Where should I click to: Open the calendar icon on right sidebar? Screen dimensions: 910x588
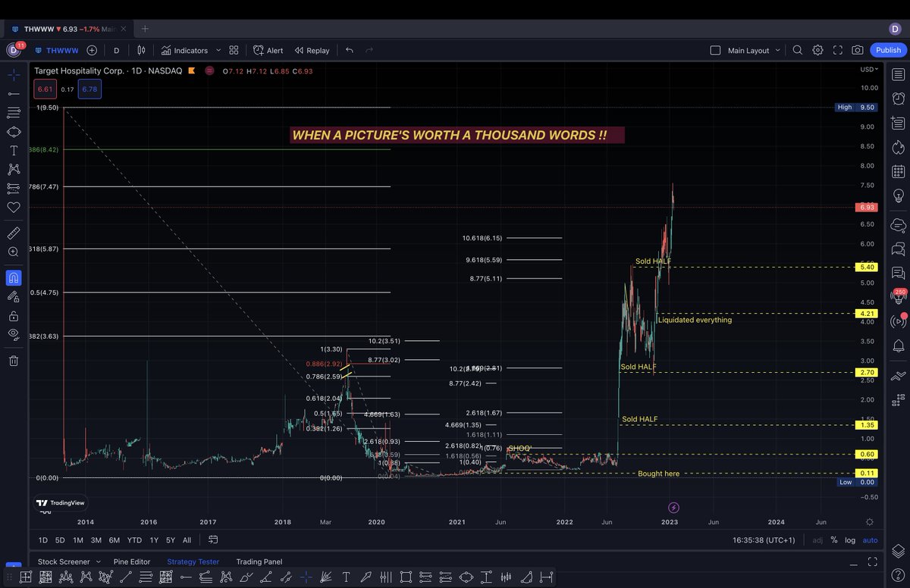coord(899,171)
